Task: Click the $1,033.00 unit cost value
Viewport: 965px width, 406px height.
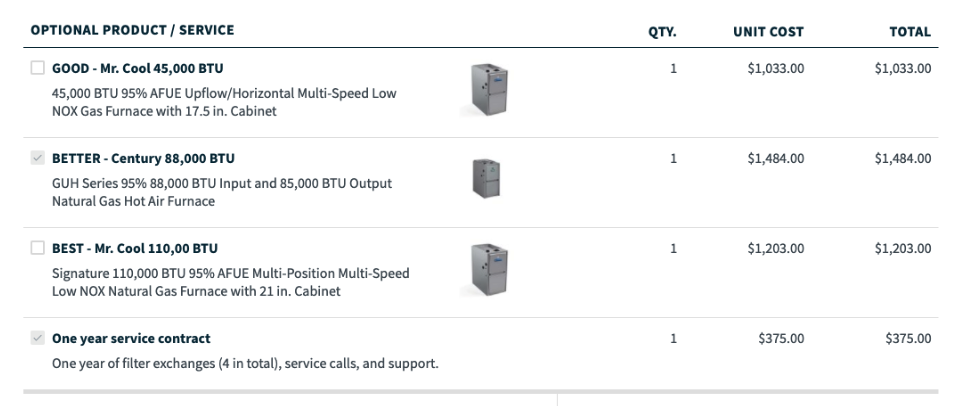Action: (775, 68)
